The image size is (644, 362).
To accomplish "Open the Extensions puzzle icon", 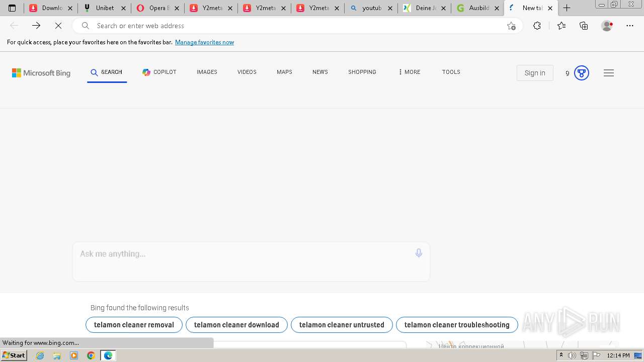I will 537,26.
